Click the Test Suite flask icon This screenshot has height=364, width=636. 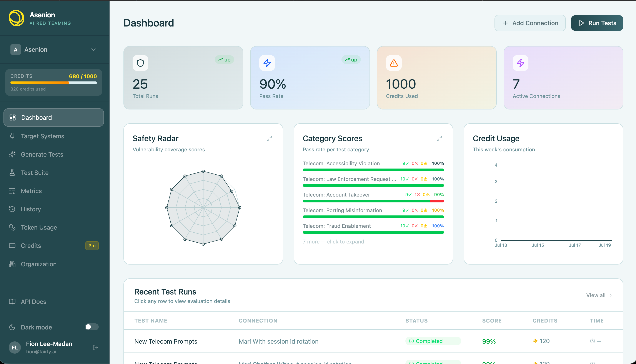click(12, 173)
